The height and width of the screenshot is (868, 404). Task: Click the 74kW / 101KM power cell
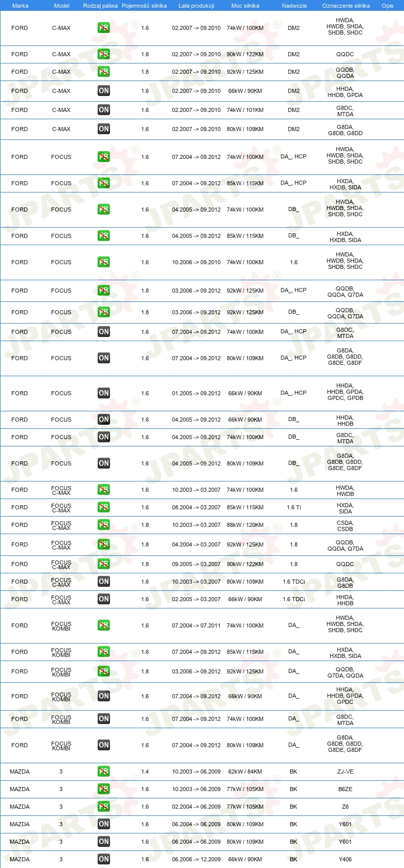click(x=245, y=110)
